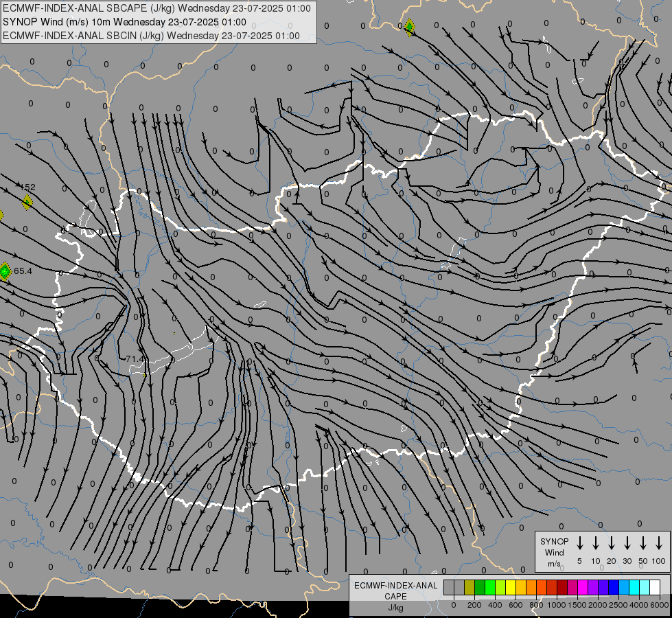672x618 pixels.
Task: Pick the gray swatch adjacent to olive swatch
Action: tap(459, 587)
